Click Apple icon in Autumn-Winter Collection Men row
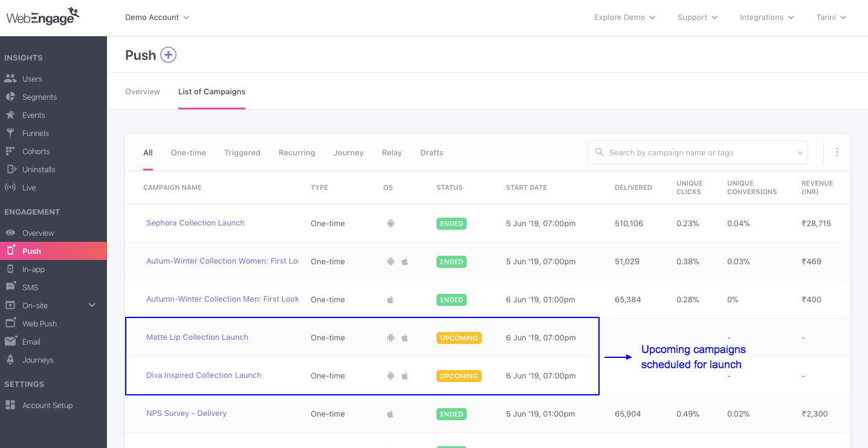The width and height of the screenshot is (868, 448). pos(390,299)
